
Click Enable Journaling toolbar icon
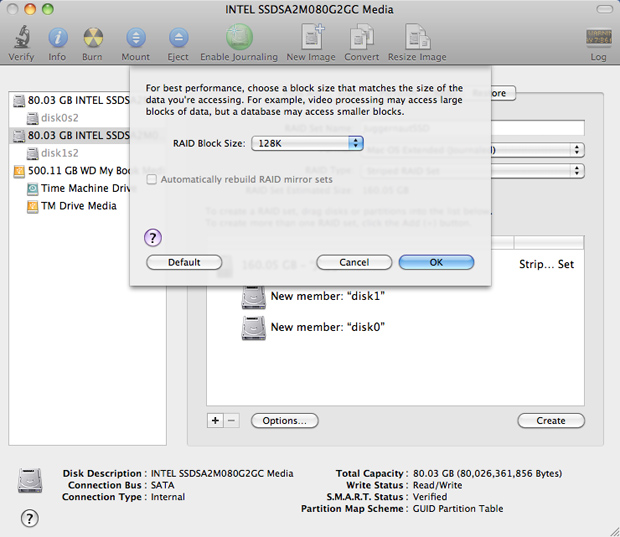239,37
